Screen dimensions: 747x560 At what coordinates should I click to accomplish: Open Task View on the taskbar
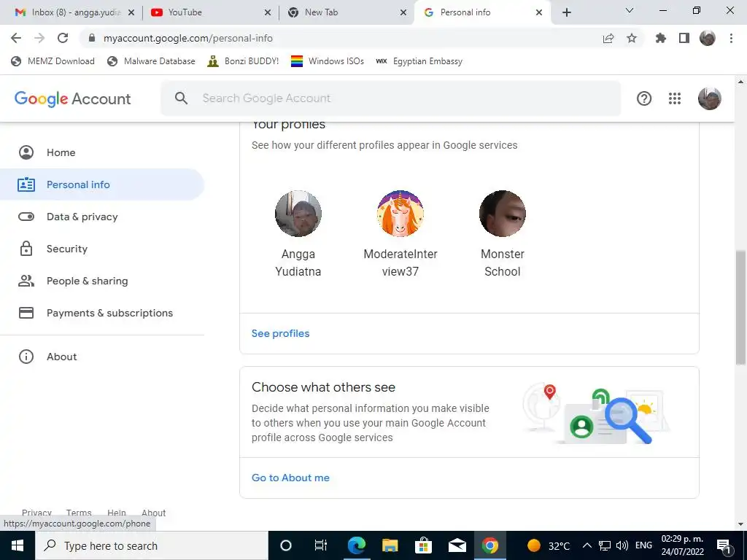(321, 545)
